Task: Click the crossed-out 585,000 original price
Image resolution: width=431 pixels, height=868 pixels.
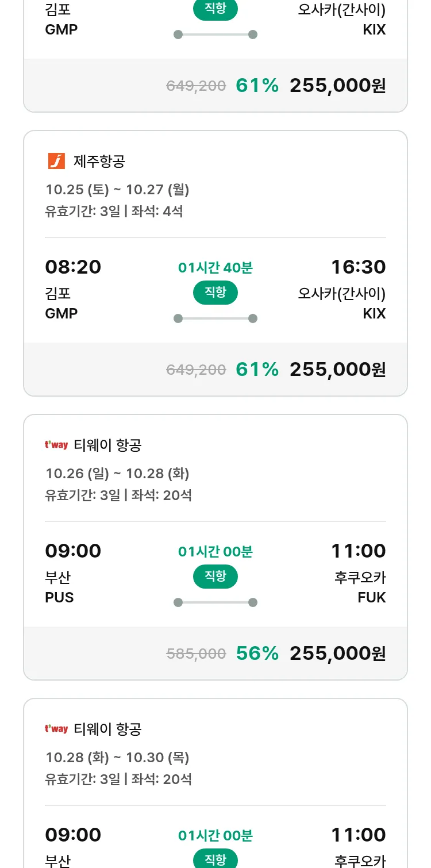Action: (196, 653)
